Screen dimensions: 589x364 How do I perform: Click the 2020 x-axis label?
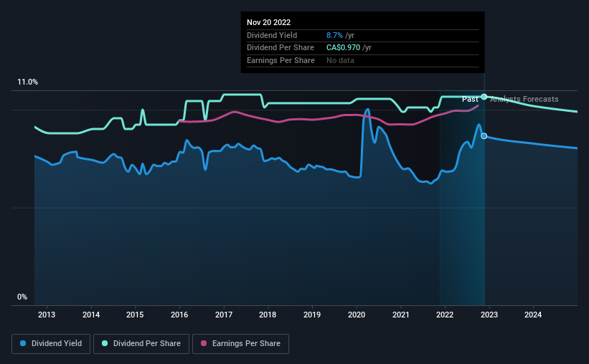click(357, 315)
